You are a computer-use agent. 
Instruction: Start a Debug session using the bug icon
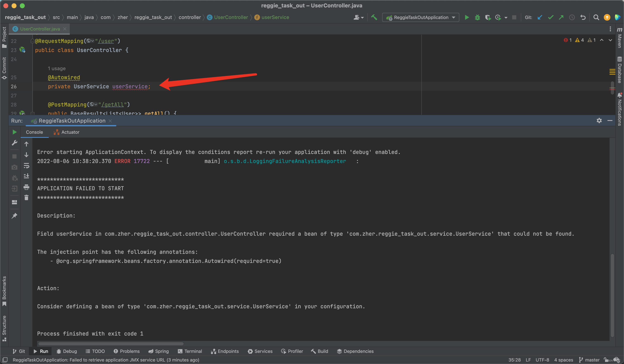[477, 17]
